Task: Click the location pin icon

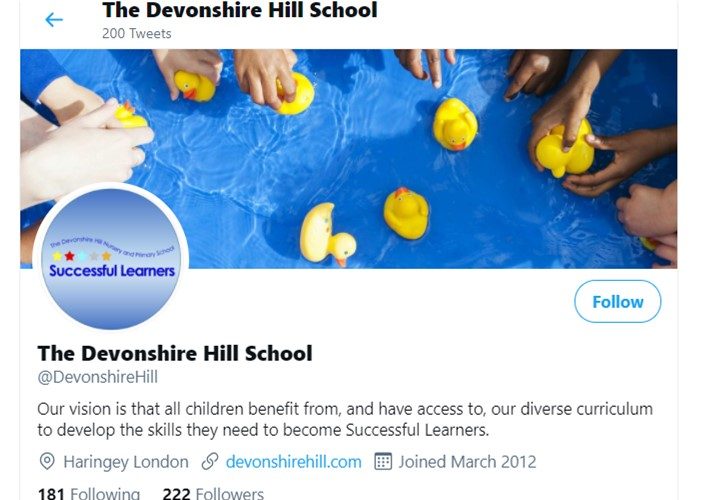Action: pyautogui.click(x=47, y=461)
